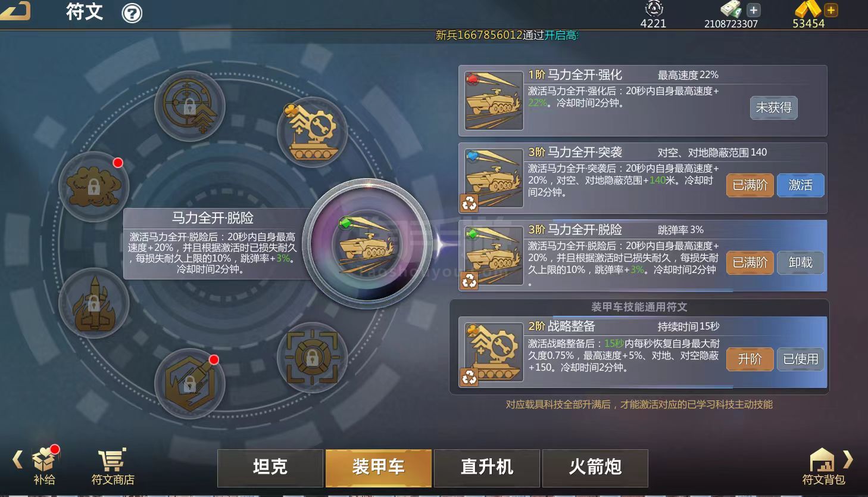Add cash with the plus button
868x497 pixels.
click(753, 10)
